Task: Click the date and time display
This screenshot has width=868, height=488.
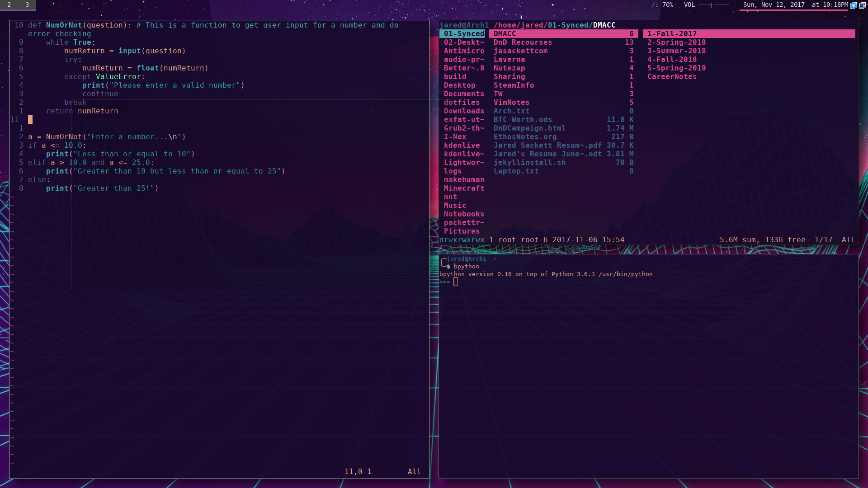Action: point(795,5)
